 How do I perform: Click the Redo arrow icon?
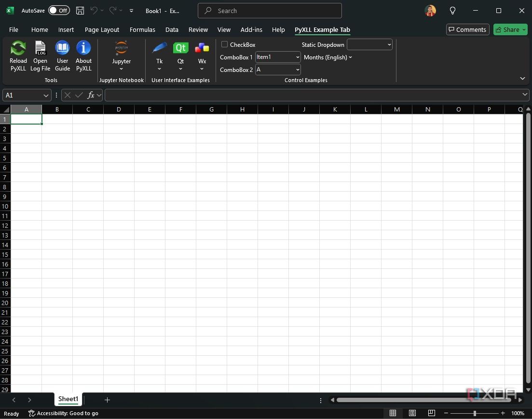pyautogui.click(x=113, y=11)
